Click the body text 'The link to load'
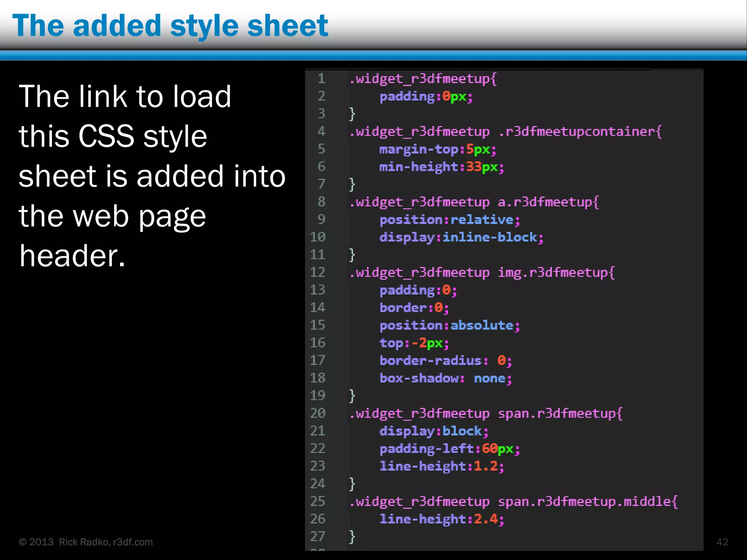Screen dimensions: 747x560 tap(125, 96)
